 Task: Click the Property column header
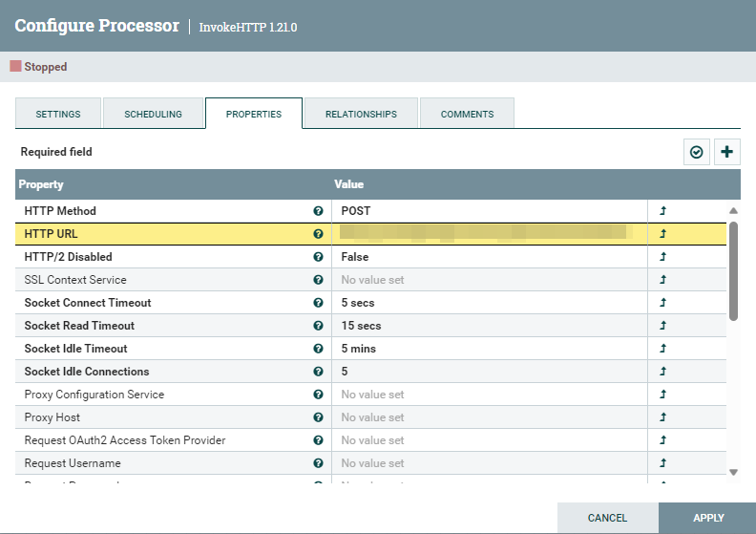point(41,184)
